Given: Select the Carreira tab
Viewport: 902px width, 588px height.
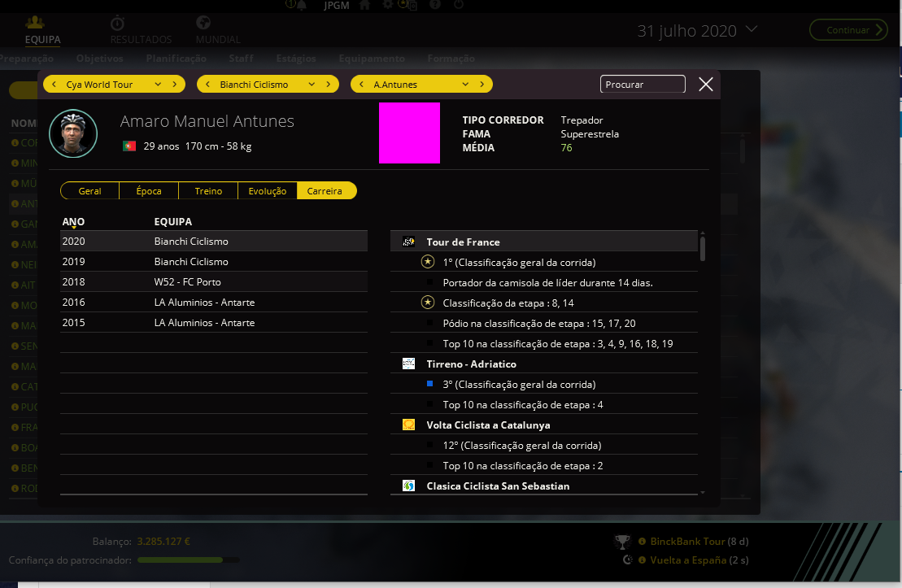Looking at the screenshot, I should coord(326,191).
